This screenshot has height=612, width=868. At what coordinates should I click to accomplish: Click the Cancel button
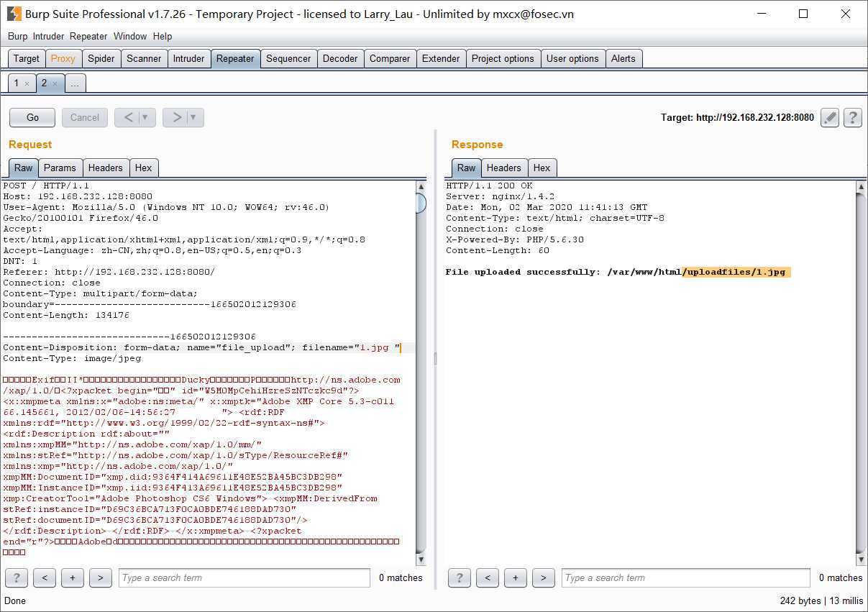pyautogui.click(x=85, y=117)
